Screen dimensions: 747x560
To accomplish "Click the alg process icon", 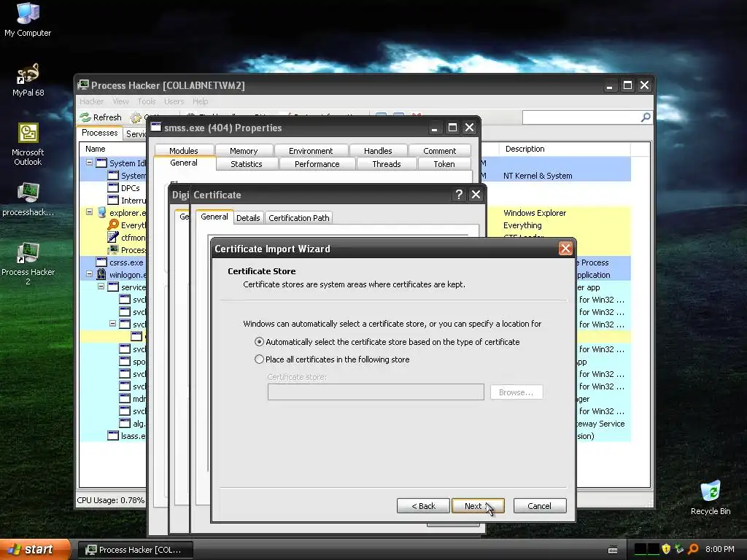I will tap(125, 423).
